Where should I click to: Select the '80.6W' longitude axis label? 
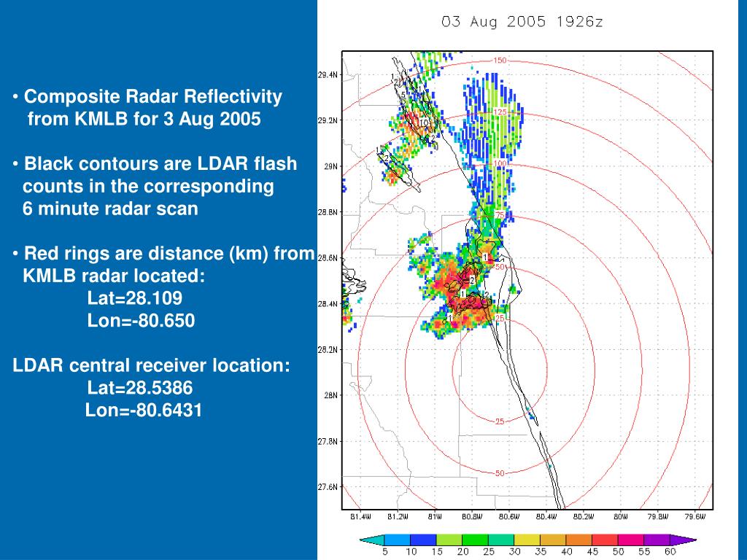(x=509, y=517)
